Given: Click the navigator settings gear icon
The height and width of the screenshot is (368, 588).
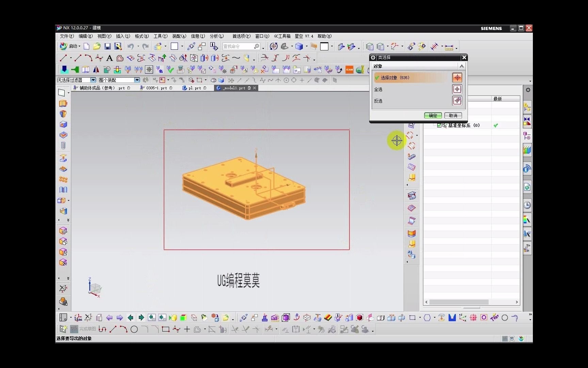Looking at the screenshot, I should coord(528,90).
